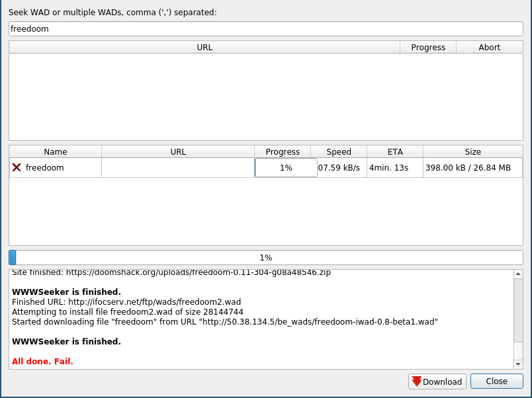Sort by the Name column header
532x398 pixels.
(55, 152)
